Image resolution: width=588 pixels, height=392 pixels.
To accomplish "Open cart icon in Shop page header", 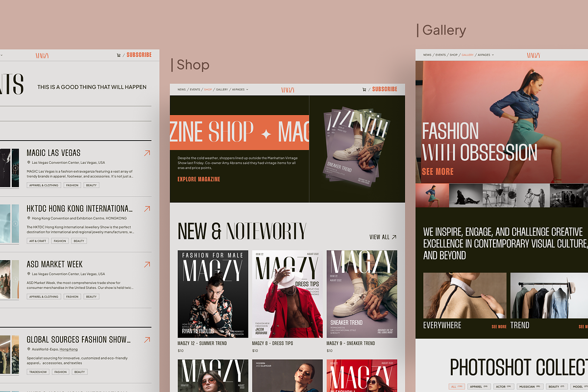I will 364,90.
